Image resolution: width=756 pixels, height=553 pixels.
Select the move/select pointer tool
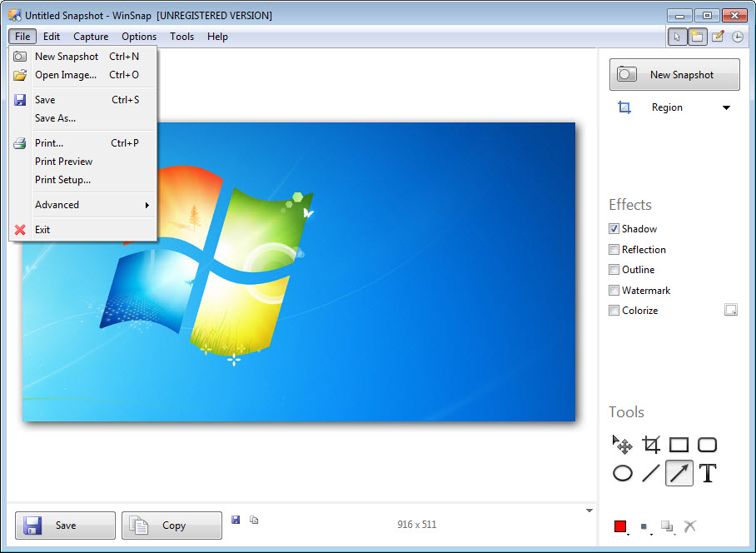(622, 445)
